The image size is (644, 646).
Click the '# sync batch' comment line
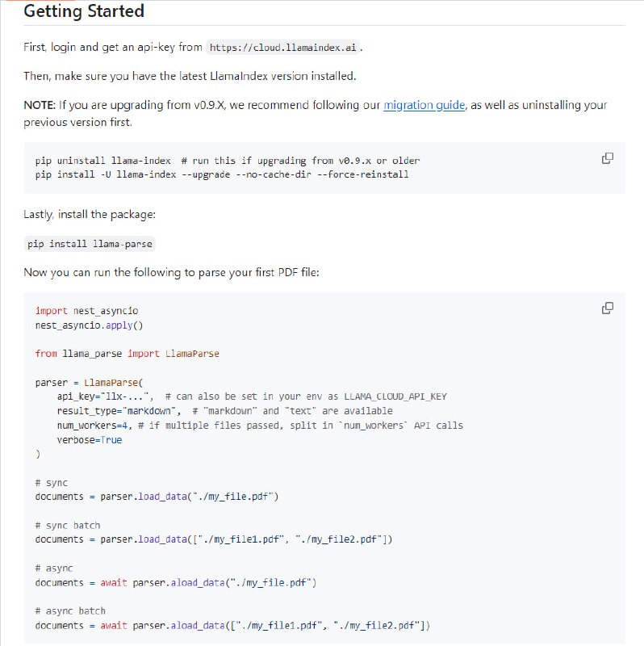click(x=68, y=525)
